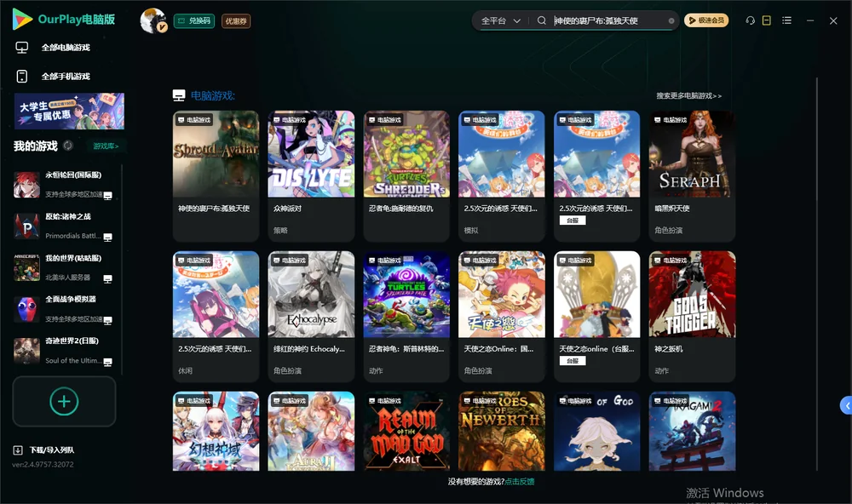This screenshot has height=504, width=852.
Task: Click the search magnifier icon
Action: point(542,20)
